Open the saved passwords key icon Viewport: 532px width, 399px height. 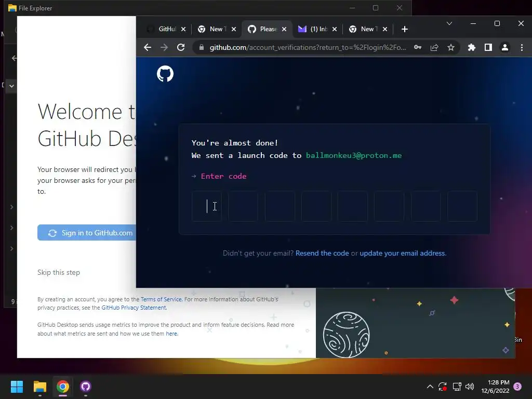(x=418, y=47)
